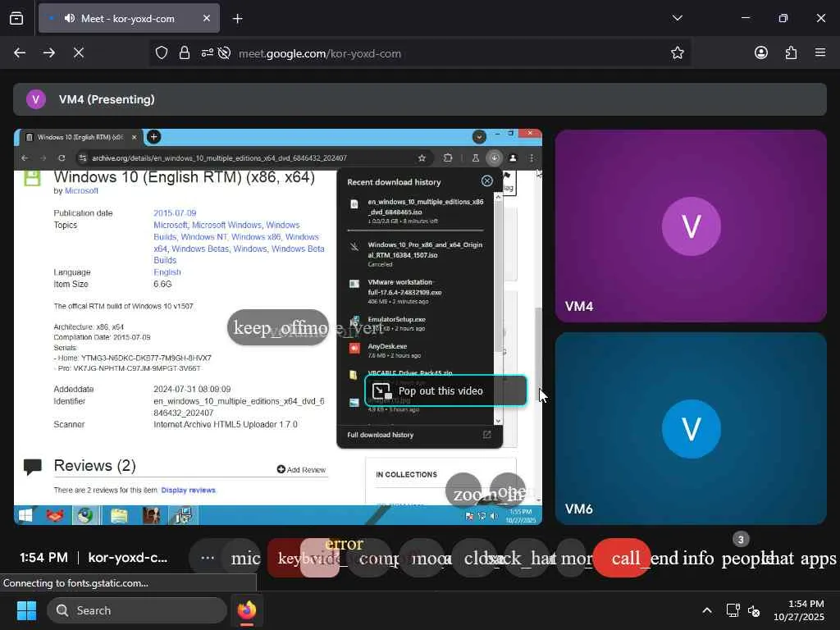The width and height of the screenshot is (840, 630).
Task: Close the Recent download history panel
Action: tap(487, 181)
